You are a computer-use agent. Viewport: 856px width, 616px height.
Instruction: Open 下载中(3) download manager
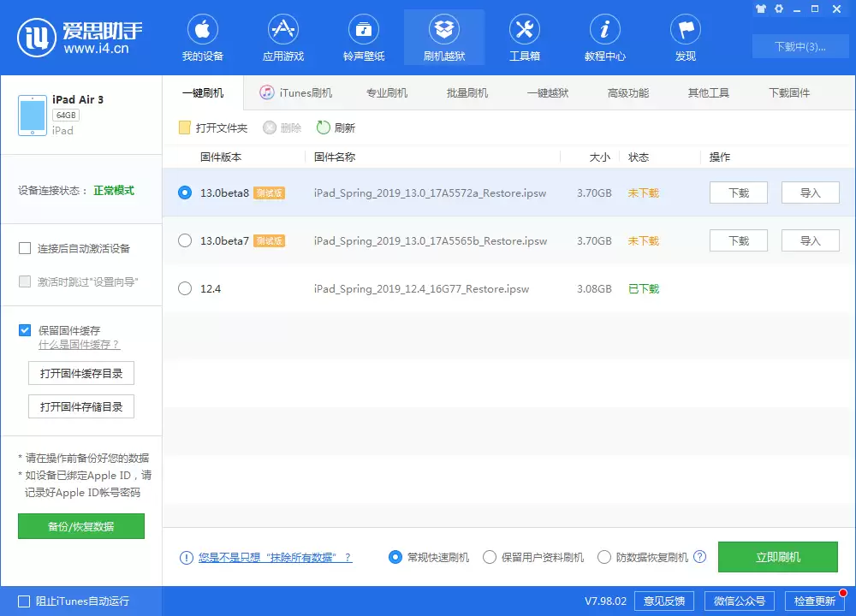click(x=800, y=46)
